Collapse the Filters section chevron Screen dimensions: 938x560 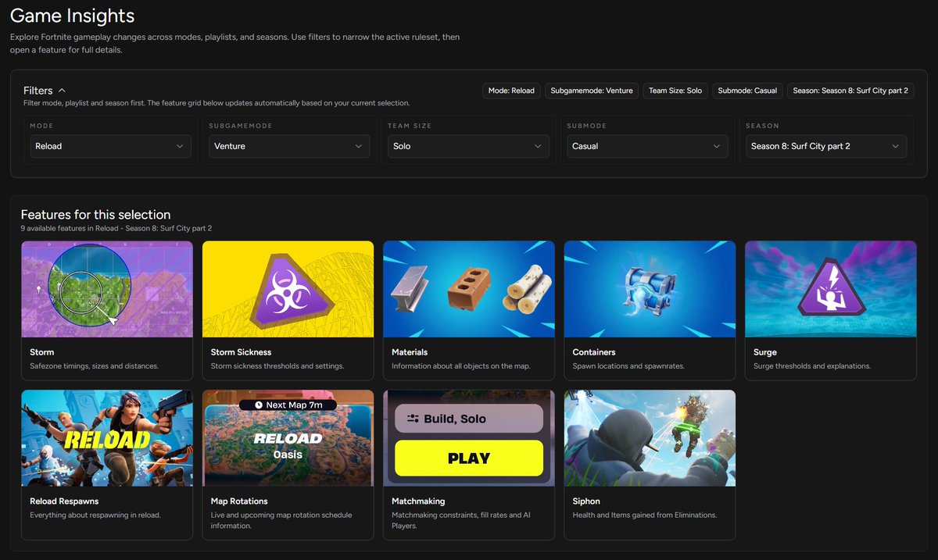62,91
